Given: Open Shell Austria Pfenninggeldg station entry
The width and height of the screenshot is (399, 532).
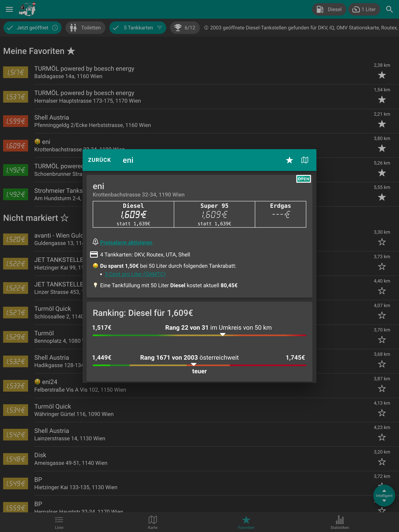Looking at the screenshot, I should pos(199,121).
